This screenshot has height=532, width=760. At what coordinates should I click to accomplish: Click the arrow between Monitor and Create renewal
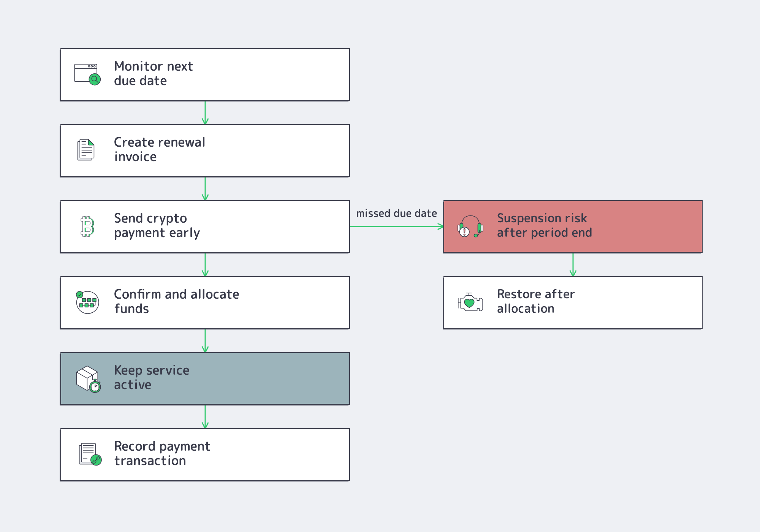tap(205, 113)
